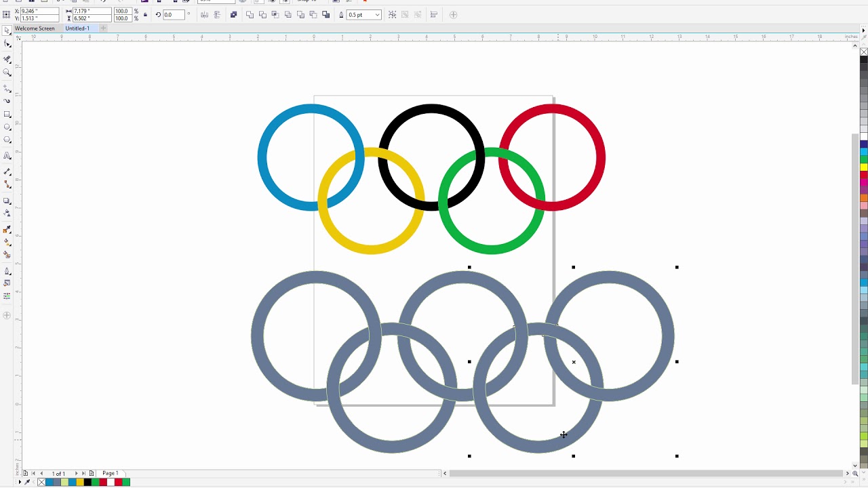868x488 pixels.
Task: Go to the next page
Action: click(75, 473)
